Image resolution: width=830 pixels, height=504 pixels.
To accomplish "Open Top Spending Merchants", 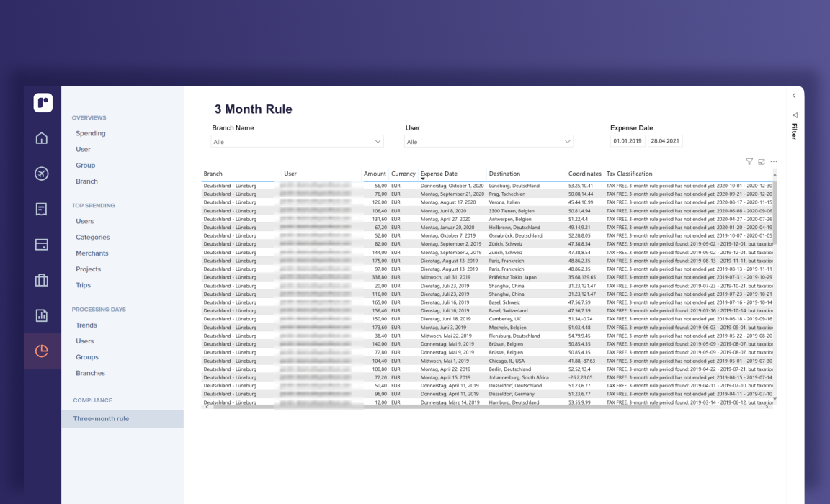I will click(92, 253).
